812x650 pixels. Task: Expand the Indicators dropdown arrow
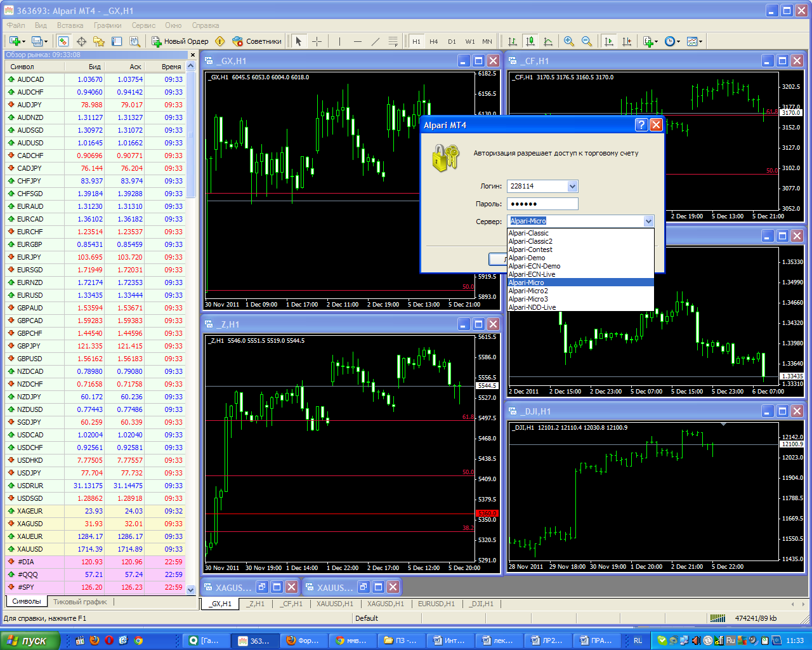tap(657, 42)
